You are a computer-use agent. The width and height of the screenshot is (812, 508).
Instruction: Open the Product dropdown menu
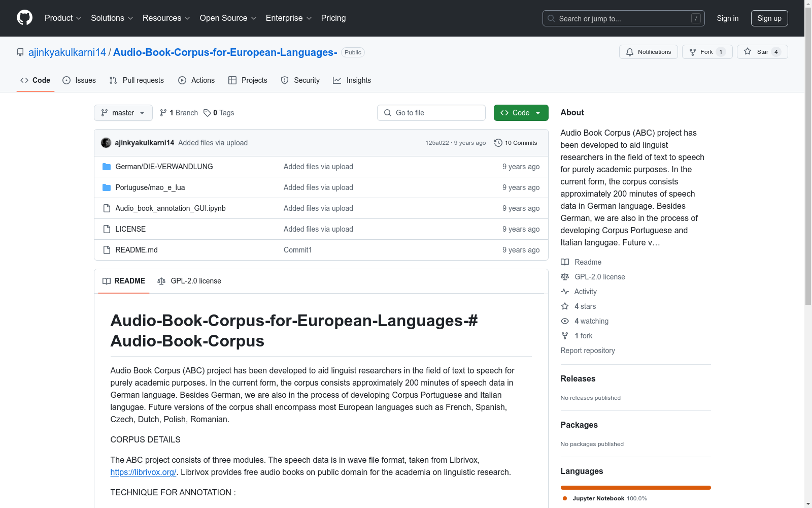tap(63, 18)
